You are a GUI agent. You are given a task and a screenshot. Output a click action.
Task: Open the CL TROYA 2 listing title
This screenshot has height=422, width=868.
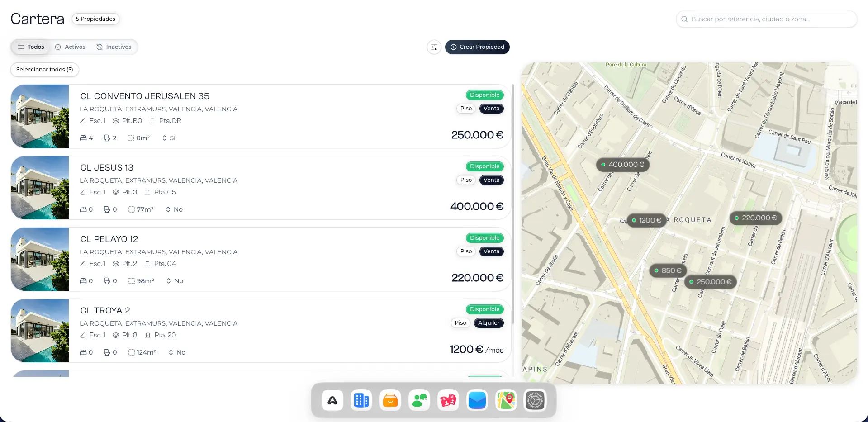(x=105, y=311)
